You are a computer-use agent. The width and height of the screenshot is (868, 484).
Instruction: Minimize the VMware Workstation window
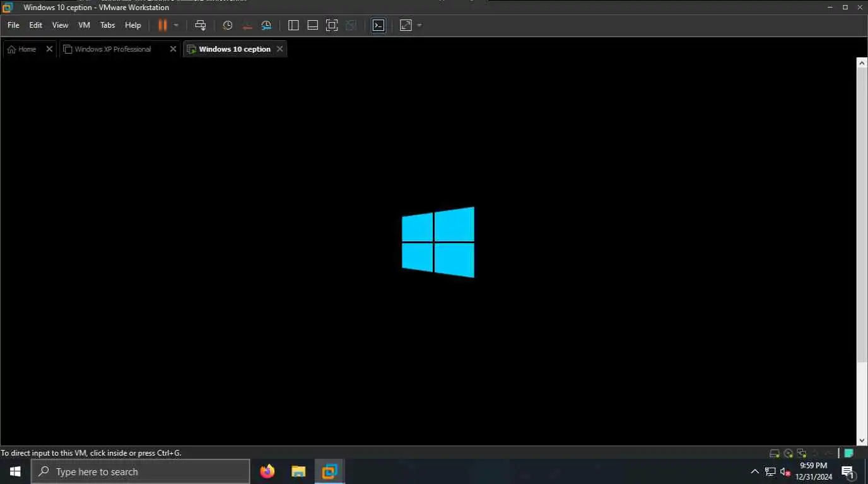click(x=831, y=7)
